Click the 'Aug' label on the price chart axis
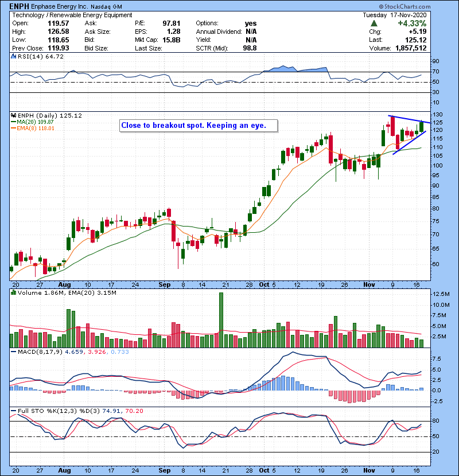This screenshot has width=459, height=476. click(x=64, y=284)
